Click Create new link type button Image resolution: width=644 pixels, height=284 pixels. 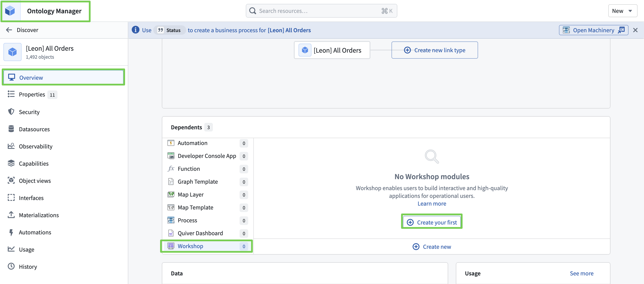pyautogui.click(x=435, y=50)
